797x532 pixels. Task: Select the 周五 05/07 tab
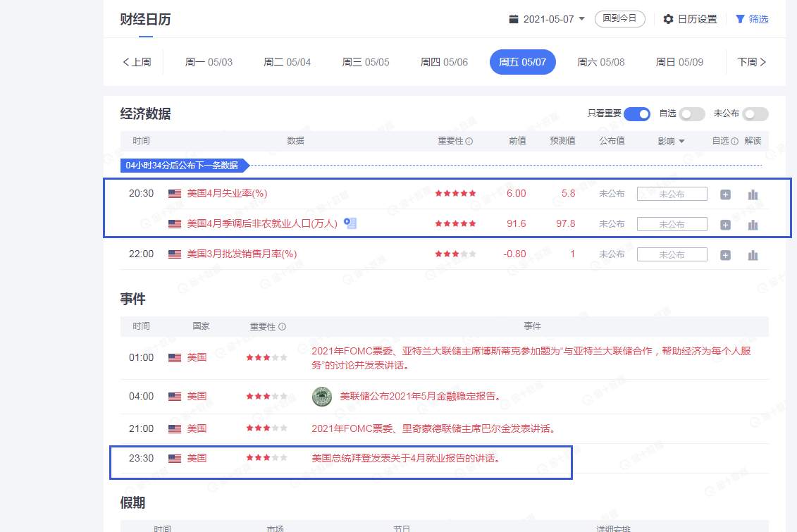click(522, 62)
